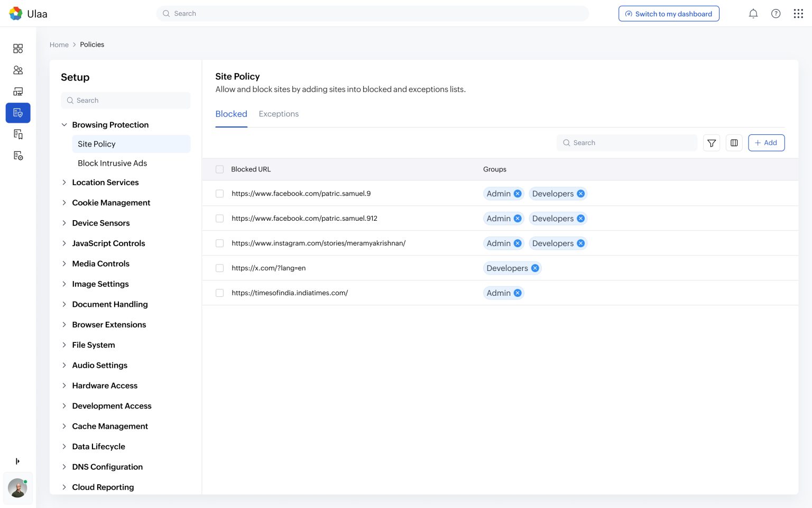Expand the Cookie Management section
Image resolution: width=812 pixels, height=508 pixels.
(x=64, y=203)
